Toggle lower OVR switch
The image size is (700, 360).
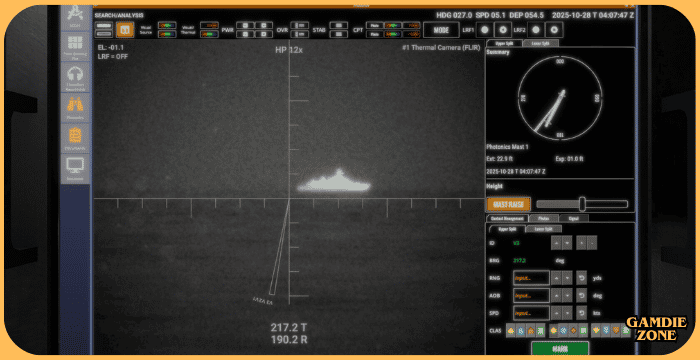click(x=300, y=34)
